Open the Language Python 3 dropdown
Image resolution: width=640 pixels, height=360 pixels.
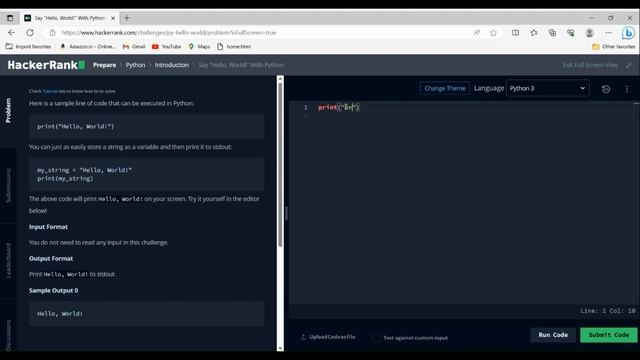pos(548,88)
